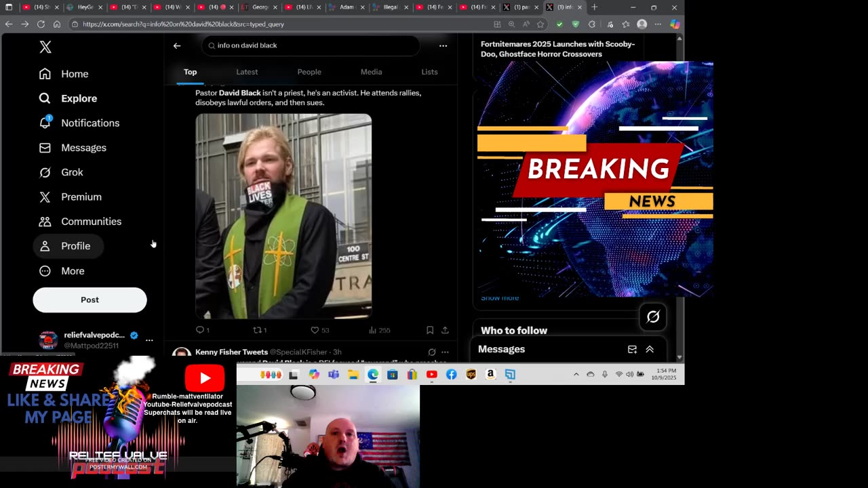Screen dimensions: 868x488
Task: Open account options next to reliefvalvepodc...
Action: pyautogui.click(x=149, y=340)
